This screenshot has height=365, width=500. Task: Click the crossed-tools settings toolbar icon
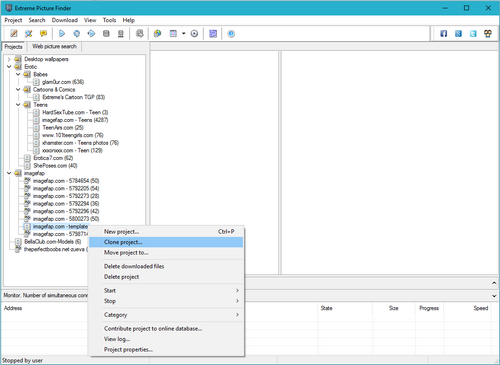[x=29, y=33]
